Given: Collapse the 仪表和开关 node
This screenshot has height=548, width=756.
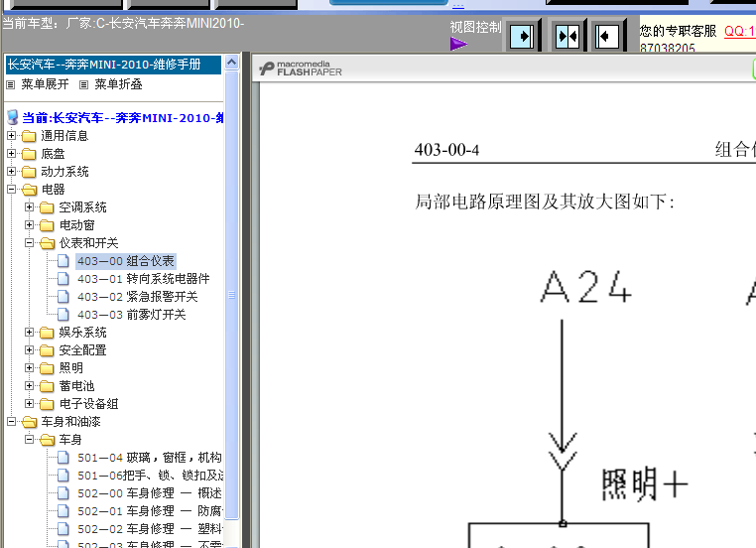Looking at the screenshot, I should [x=29, y=242].
